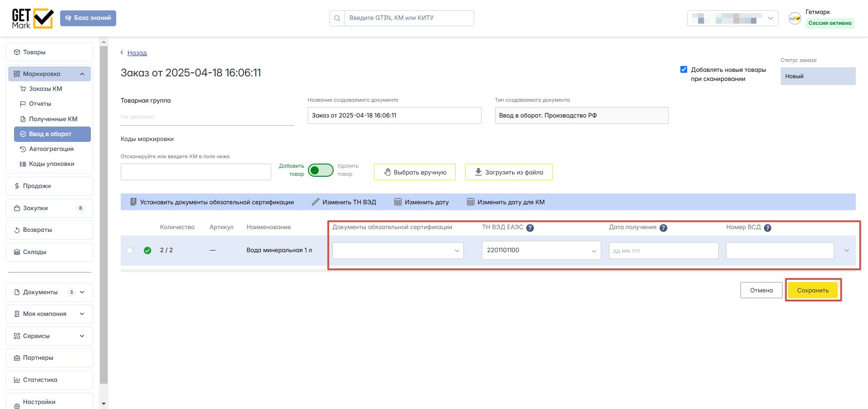Screen dimensions: 868x409
Task: Open the Закупки section
Action: pos(49,208)
